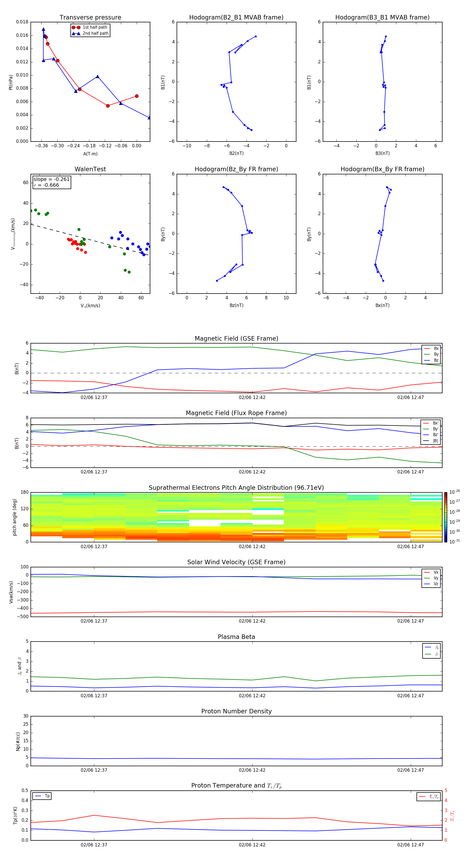Click 'Vremaining(km/s)' y-axis label
Screen dimensions: 473x868
(x=13, y=234)
